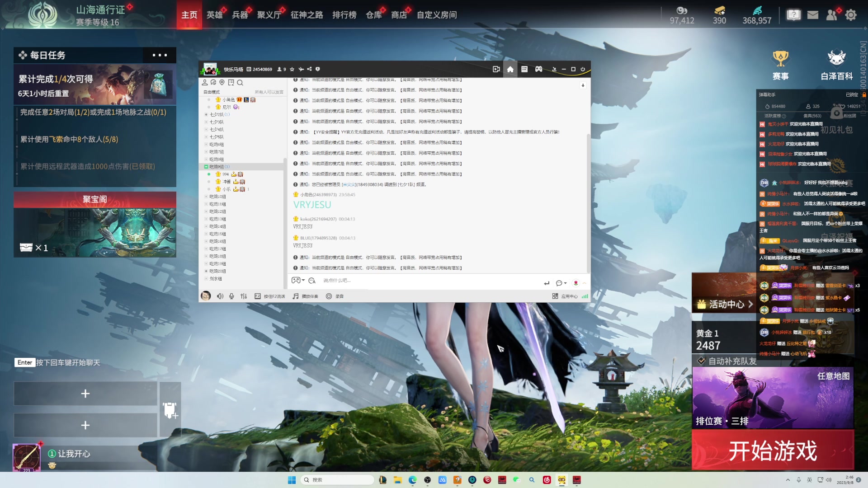Open the YY game controller icon
This screenshot has height=488, width=868.
539,69
